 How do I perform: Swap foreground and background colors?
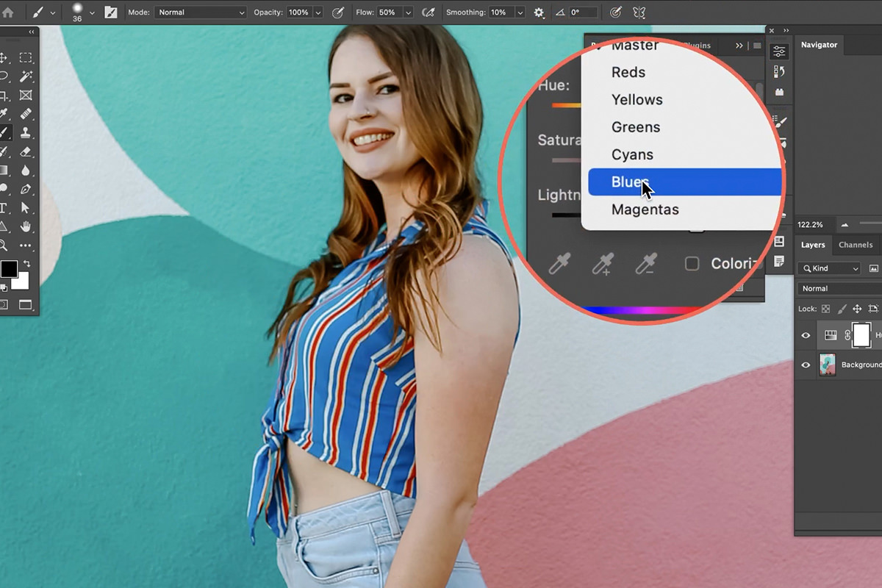tap(26, 264)
